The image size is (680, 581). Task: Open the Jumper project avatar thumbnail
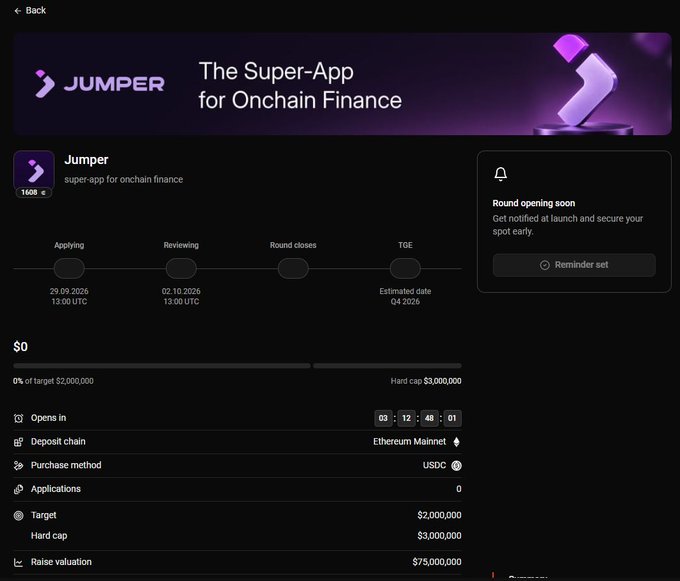click(34, 170)
